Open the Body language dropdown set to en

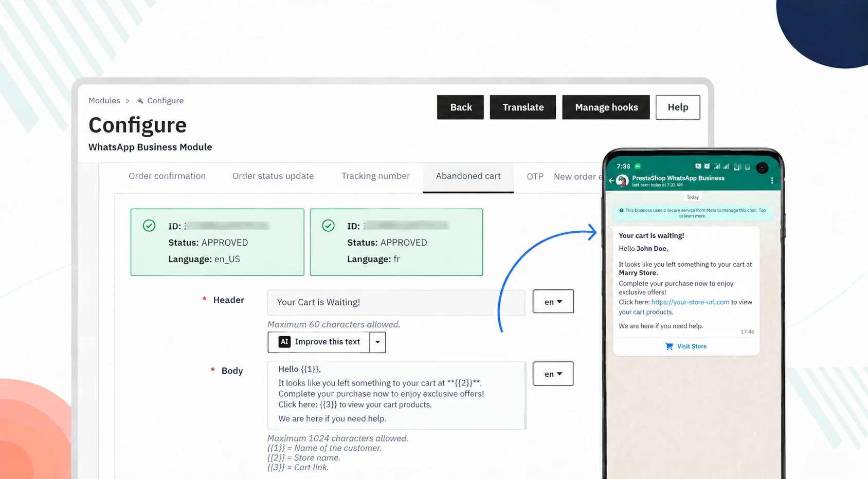point(553,374)
